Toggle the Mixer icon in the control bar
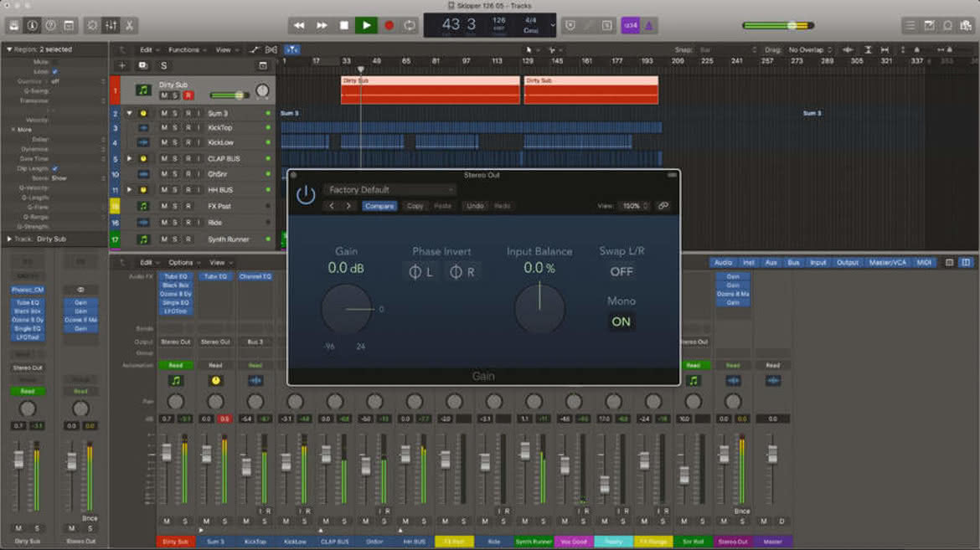 coord(111,26)
